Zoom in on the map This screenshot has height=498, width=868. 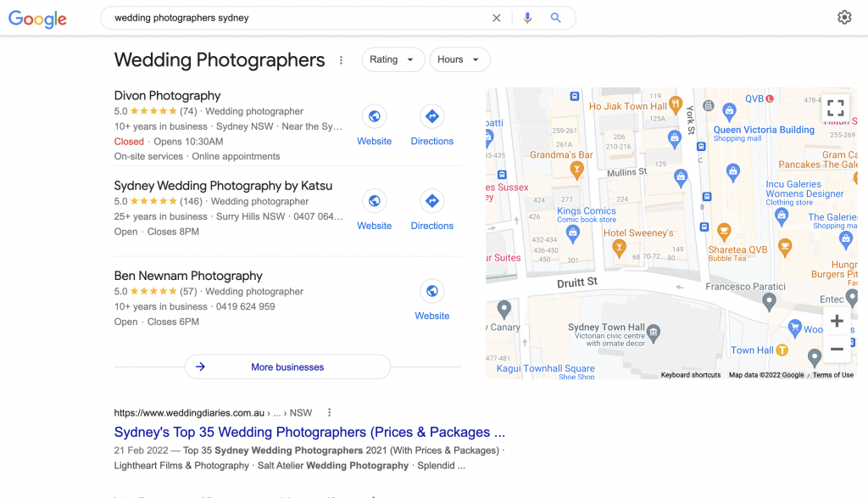click(837, 321)
